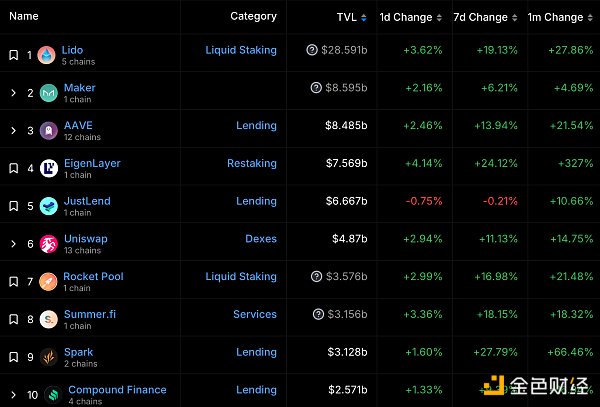Image resolution: width=600 pixels, height=407 pixels.
Task: Bookmark the Rocket Pool row
Action: (x=13, y=282)
